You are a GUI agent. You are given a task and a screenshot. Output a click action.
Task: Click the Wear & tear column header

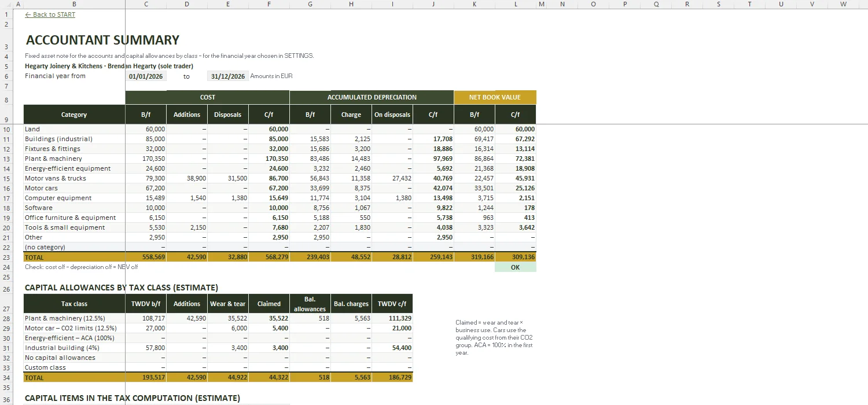click(x=228, y=304)
